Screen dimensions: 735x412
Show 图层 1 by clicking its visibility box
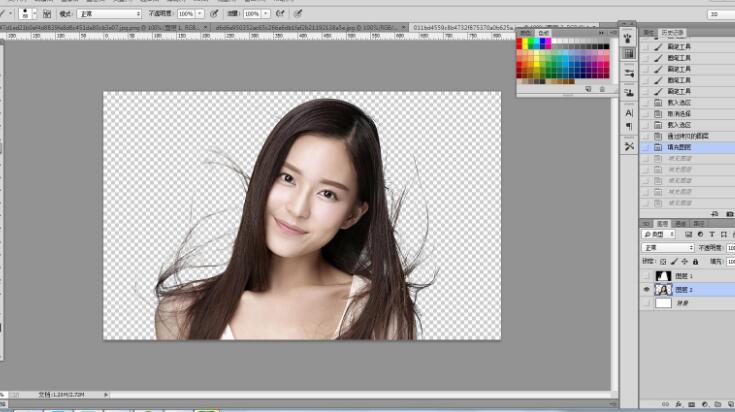coord(646,276)
